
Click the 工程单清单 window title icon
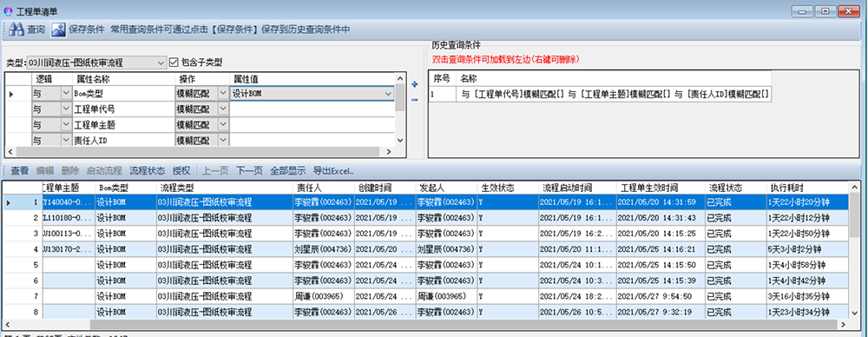pyautogui.click(x=8, y=11)
